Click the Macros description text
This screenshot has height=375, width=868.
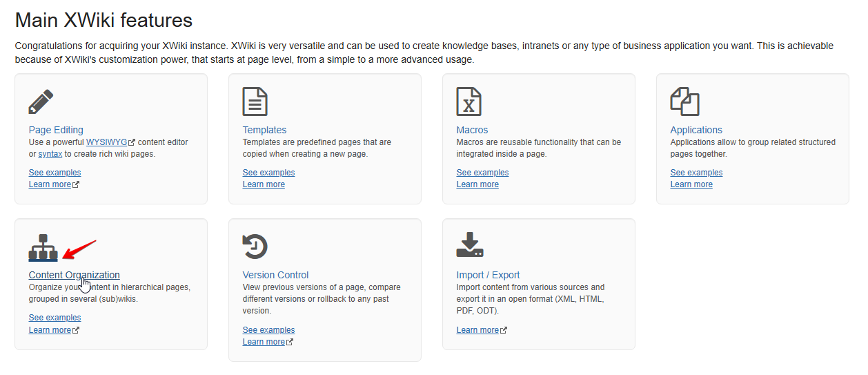(539, 148)
